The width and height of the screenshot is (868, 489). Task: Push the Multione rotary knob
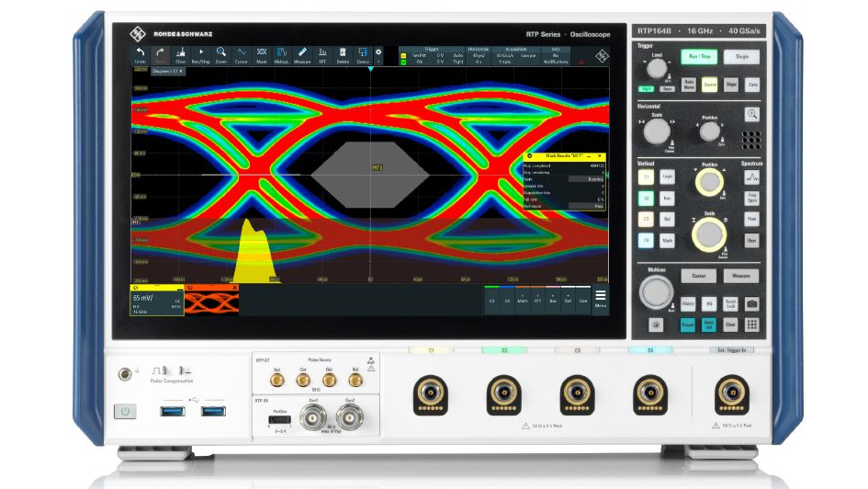coord(656,292)
